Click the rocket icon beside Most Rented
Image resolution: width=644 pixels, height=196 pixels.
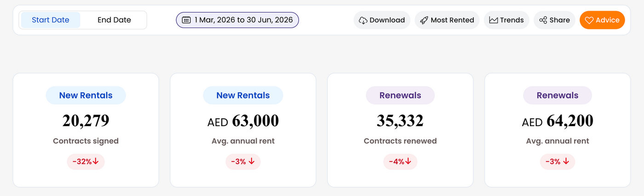(424, 20)
